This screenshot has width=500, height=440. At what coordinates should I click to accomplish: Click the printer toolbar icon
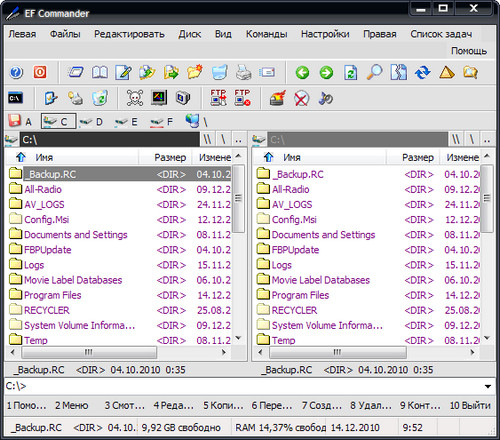243,72
